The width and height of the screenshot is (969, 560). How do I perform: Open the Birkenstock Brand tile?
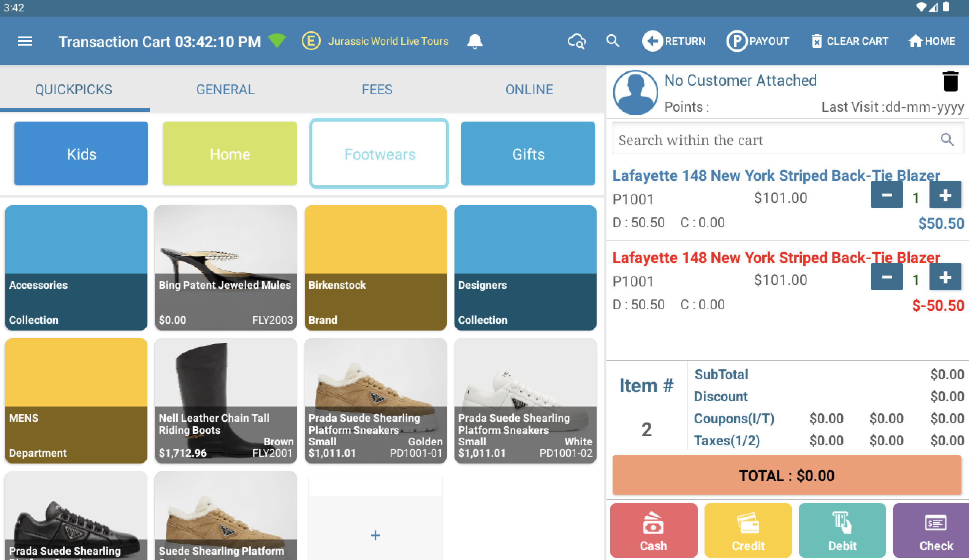[376, 268]
